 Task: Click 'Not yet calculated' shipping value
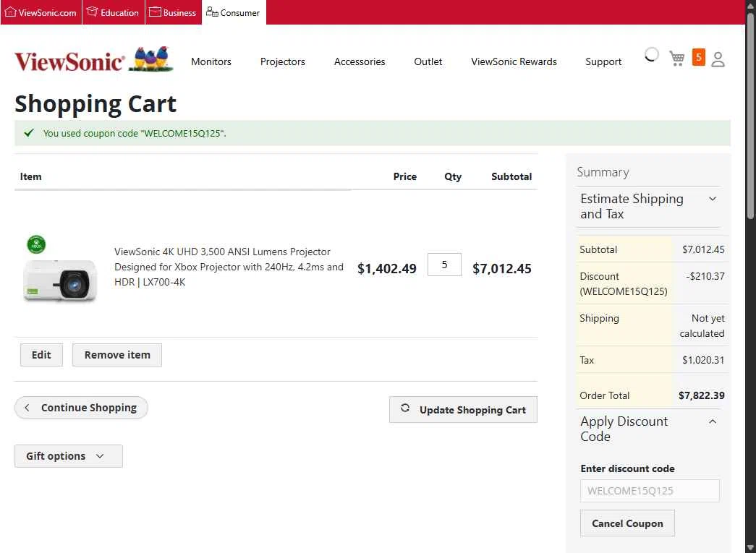point(702,325)
